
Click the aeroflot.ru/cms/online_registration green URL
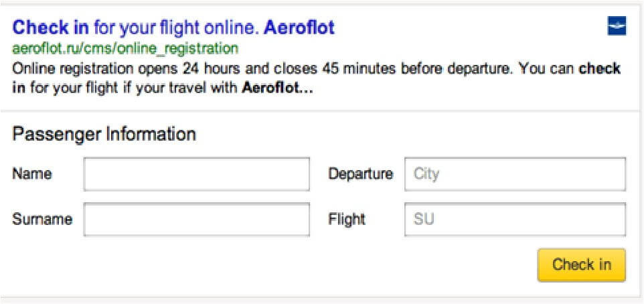click(x=125, y=48)
